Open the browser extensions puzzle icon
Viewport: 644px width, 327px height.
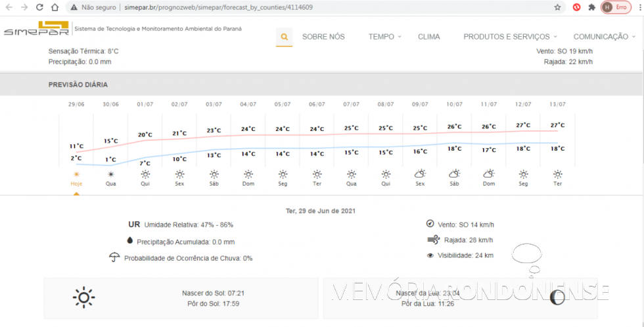pos(592,7)
